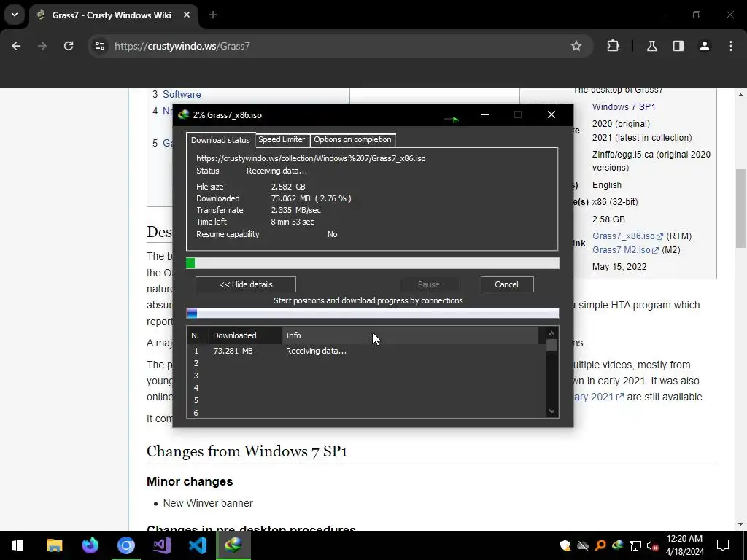Open Options on completion tab

tap(352, 139)
